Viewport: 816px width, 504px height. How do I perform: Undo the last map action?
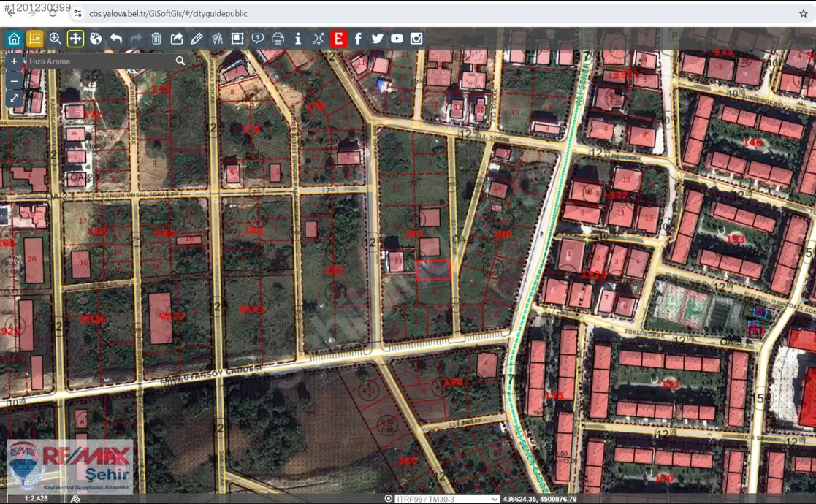[x=115, y=39]
